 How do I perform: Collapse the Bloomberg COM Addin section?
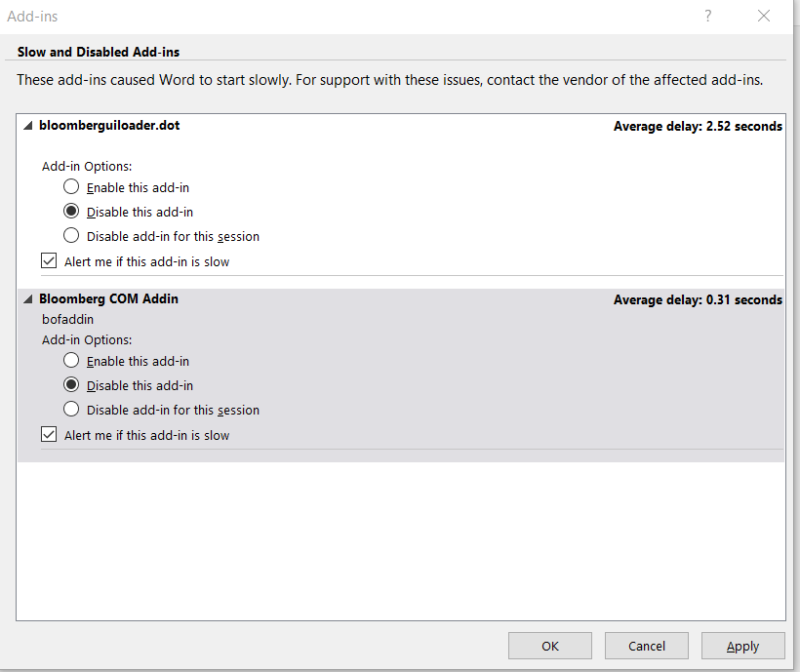click(x=27, y=298)
